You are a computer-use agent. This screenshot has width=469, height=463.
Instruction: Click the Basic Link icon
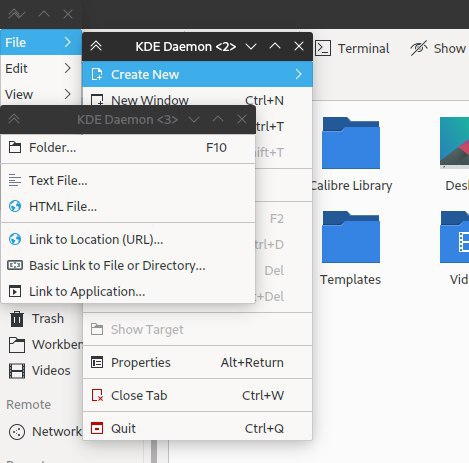pos(15,265)
